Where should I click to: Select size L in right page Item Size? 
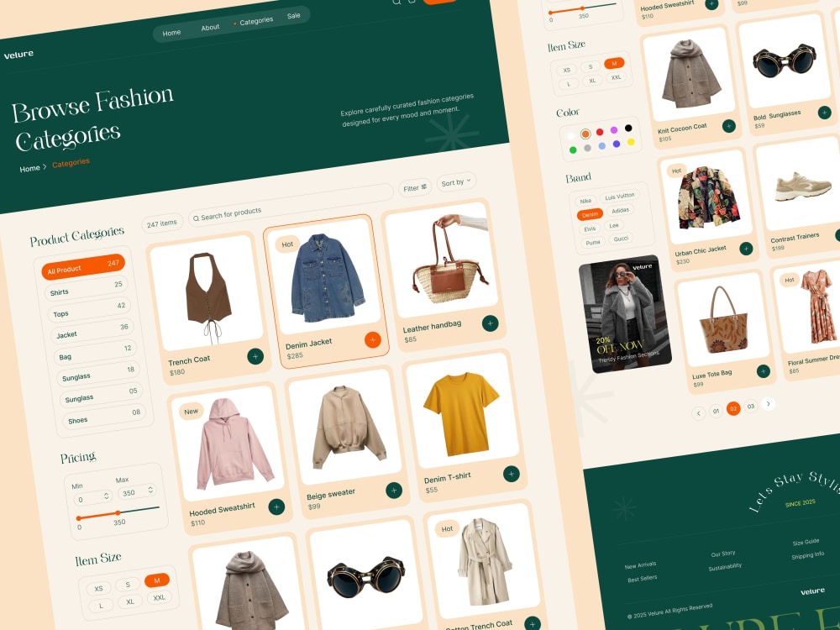coord(569,84)
